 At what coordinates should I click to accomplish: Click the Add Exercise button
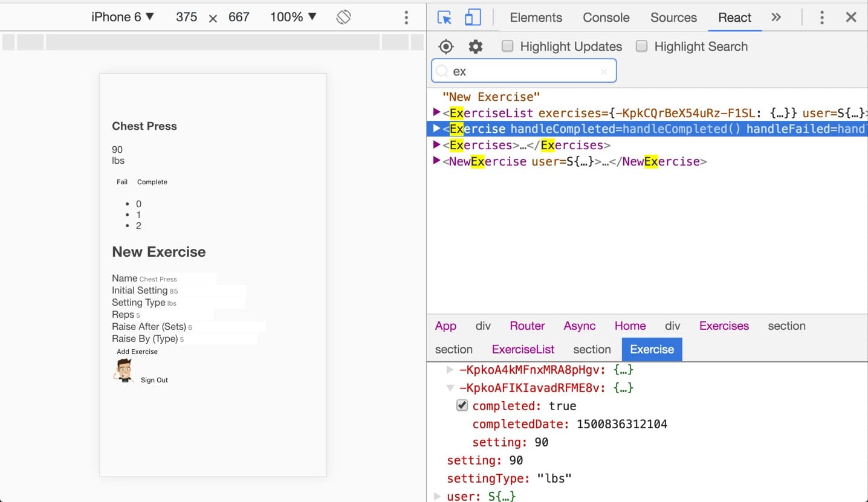point(137,352)
